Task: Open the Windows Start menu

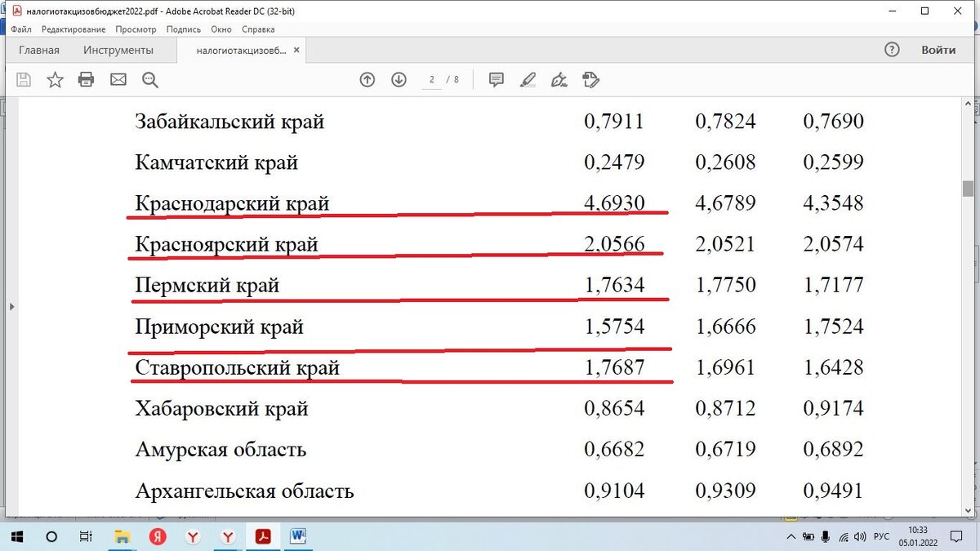Action: tap(17, 536)
